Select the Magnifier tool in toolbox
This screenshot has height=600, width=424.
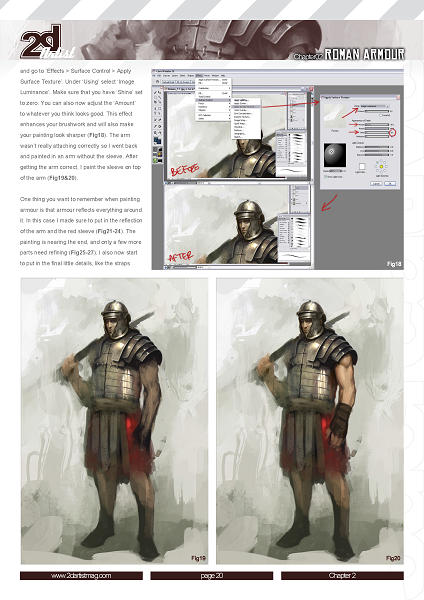155,133
